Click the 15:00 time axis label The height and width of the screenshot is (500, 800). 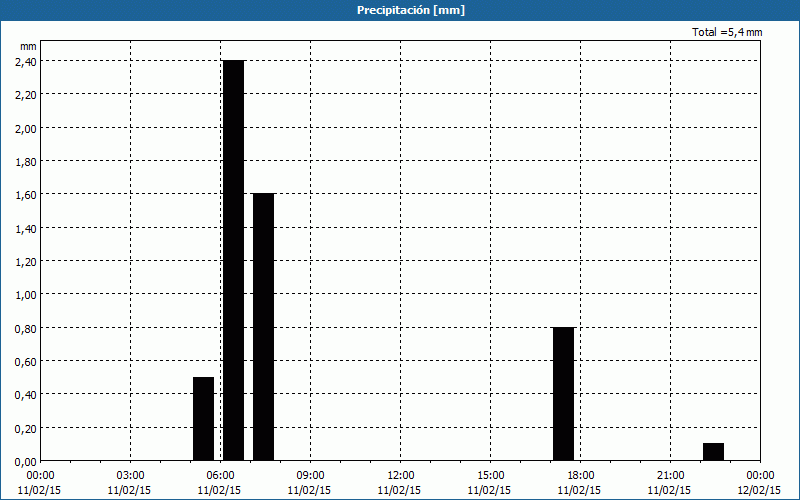coord(490,476)
